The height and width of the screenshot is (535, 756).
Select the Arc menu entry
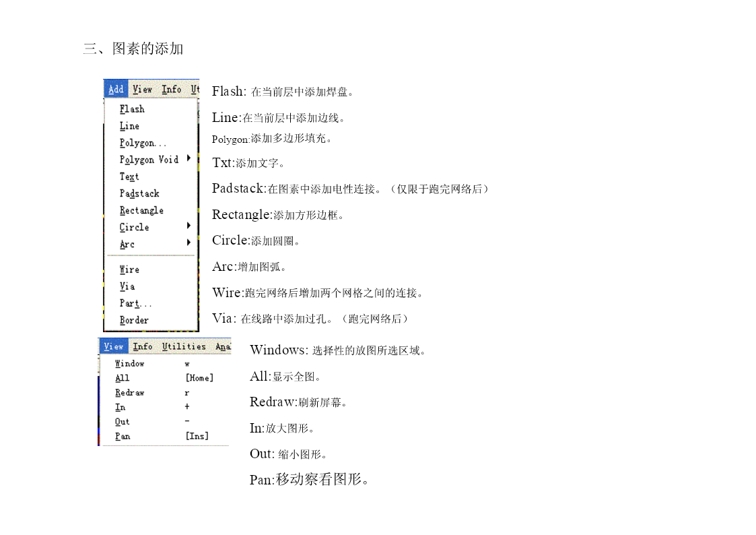click(151, 244)
